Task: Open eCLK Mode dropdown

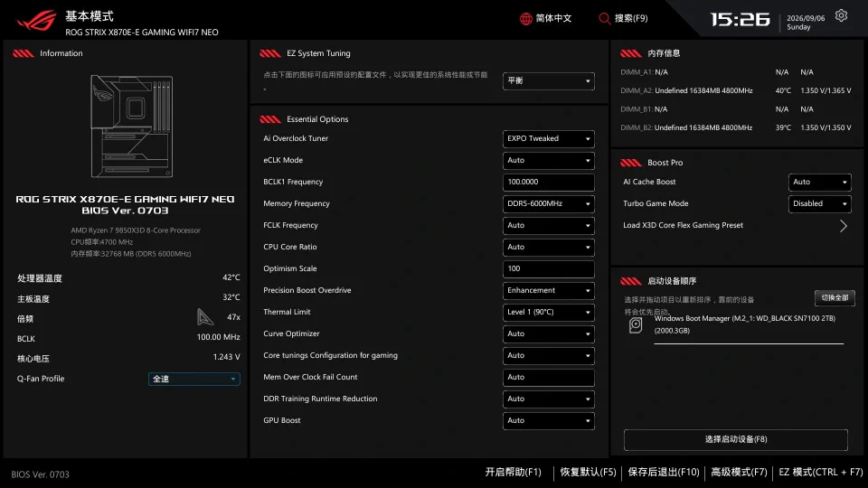Action: click(549, 161)
